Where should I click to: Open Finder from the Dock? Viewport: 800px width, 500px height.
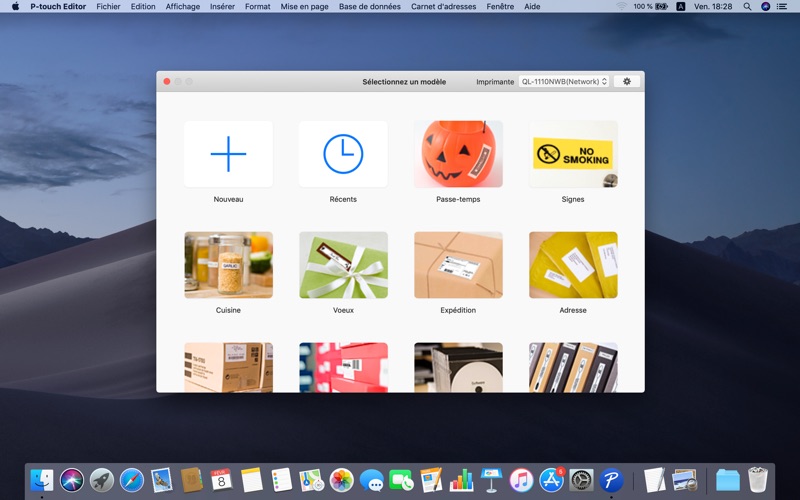(x=42, y=480)
